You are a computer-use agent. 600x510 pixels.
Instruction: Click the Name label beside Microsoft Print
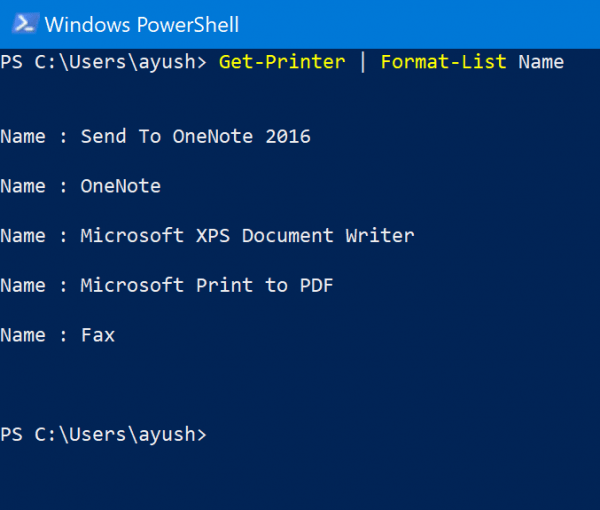point(23,285)
